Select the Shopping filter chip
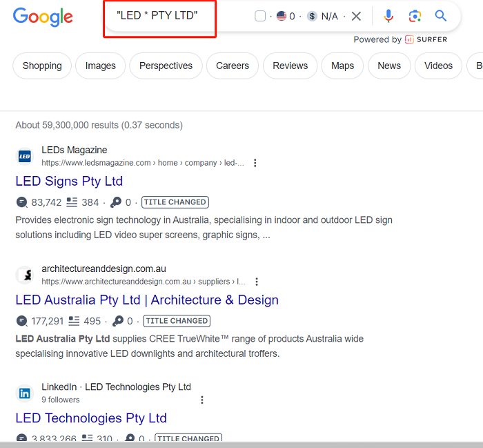The width and height of the screenshot is (483, 448). point(42,66)
